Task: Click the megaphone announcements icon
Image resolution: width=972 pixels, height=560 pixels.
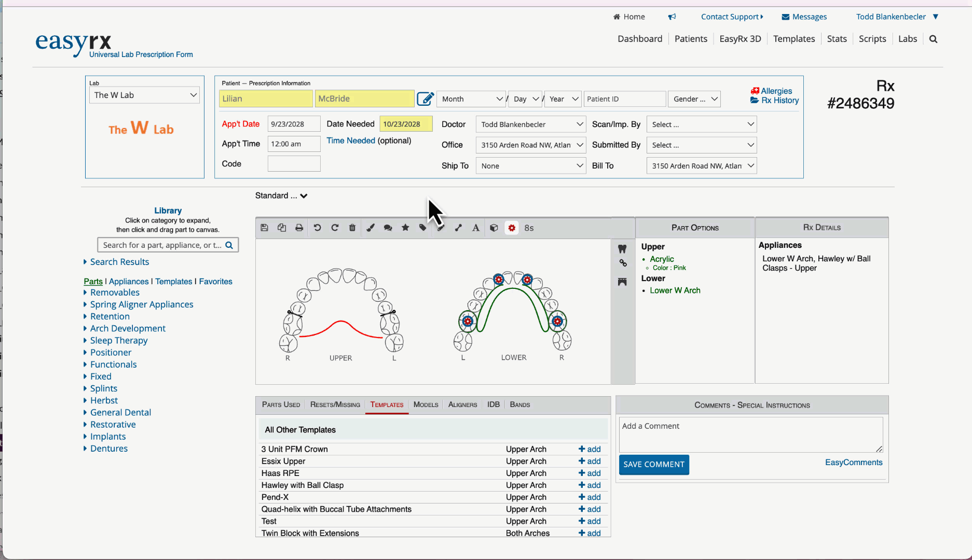Action: tap(672, 17)
